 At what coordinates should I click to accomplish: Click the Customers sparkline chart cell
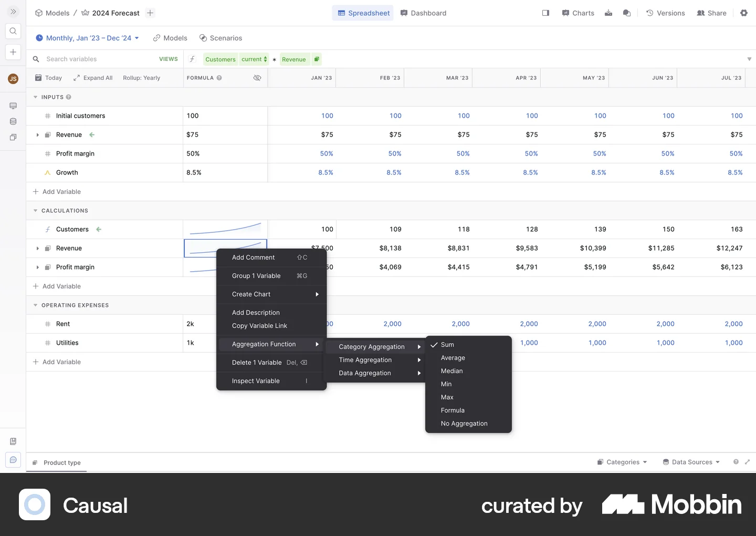click(x=225, y=229)
